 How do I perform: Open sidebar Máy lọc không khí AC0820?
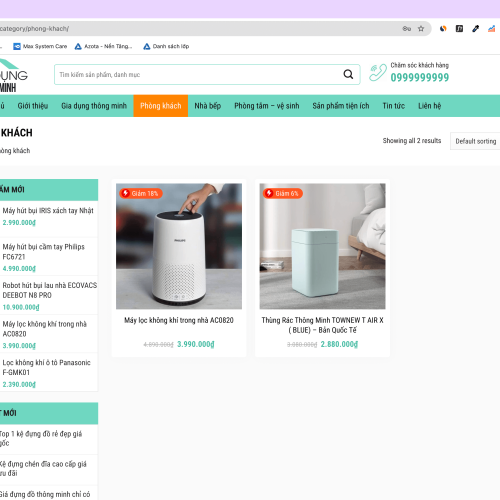pyautogui.click(x=45, y=329)
